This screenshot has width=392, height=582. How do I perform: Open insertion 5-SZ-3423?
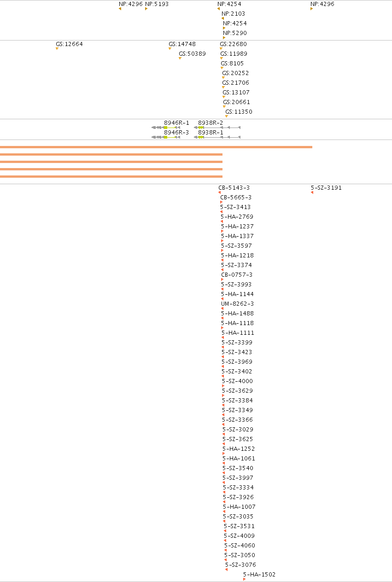point(237,353)
